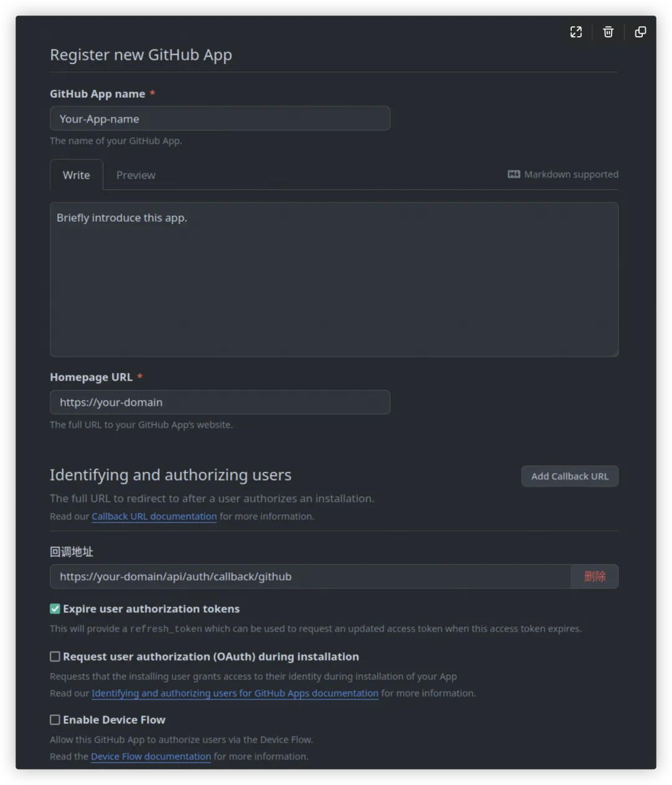Focus the callback URL input field
The height and width of the screenshot is (785, 672).
(x=310, y=576)
